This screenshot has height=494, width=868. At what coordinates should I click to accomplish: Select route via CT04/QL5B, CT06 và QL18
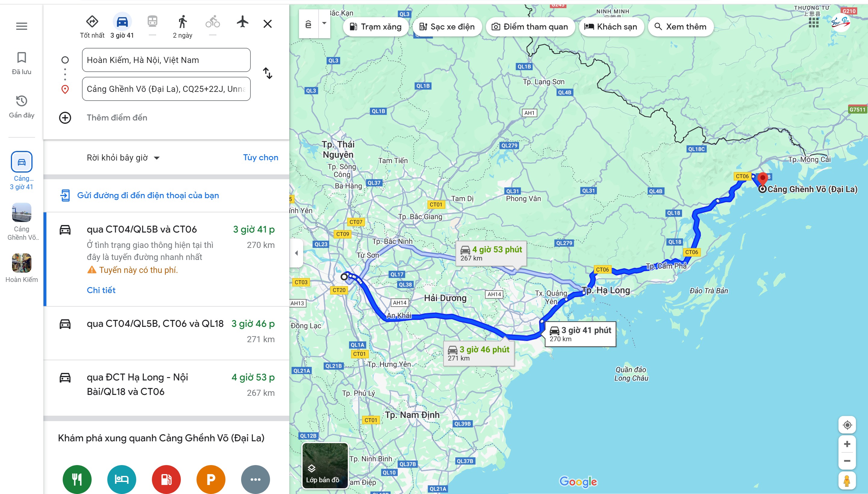(167, 333)
